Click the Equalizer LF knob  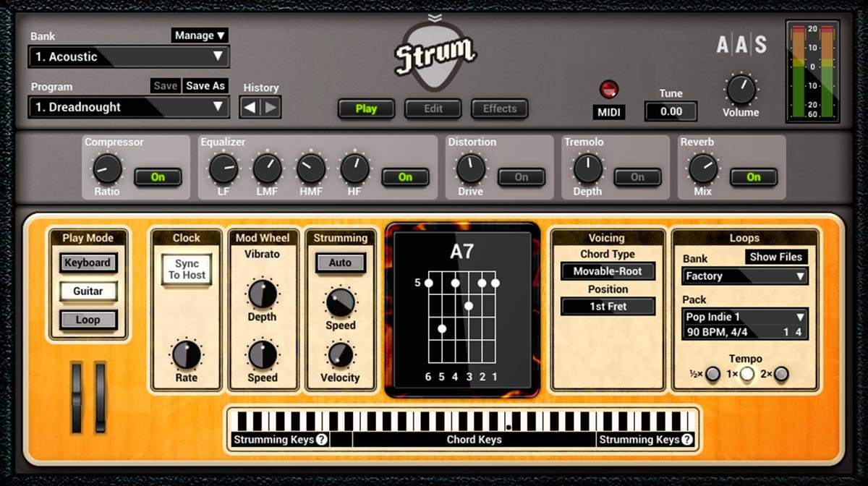click(224, 169)
